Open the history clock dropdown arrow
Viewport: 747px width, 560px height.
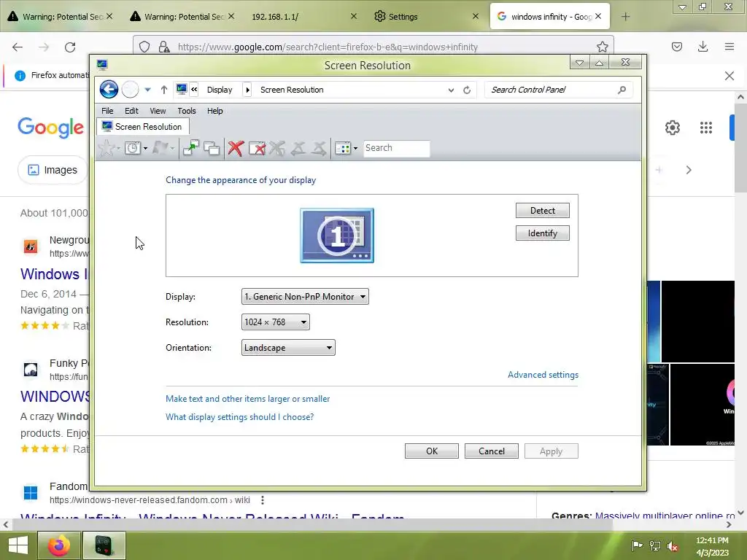[145, 148]
